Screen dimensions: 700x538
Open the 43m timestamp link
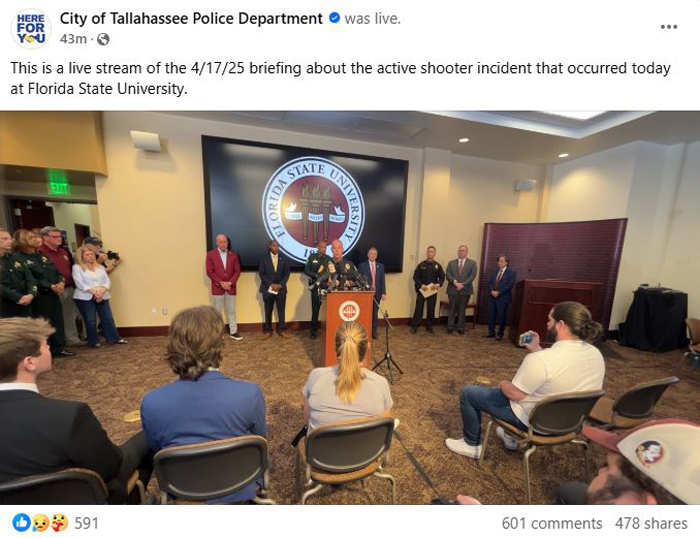[x=73, y=39]
